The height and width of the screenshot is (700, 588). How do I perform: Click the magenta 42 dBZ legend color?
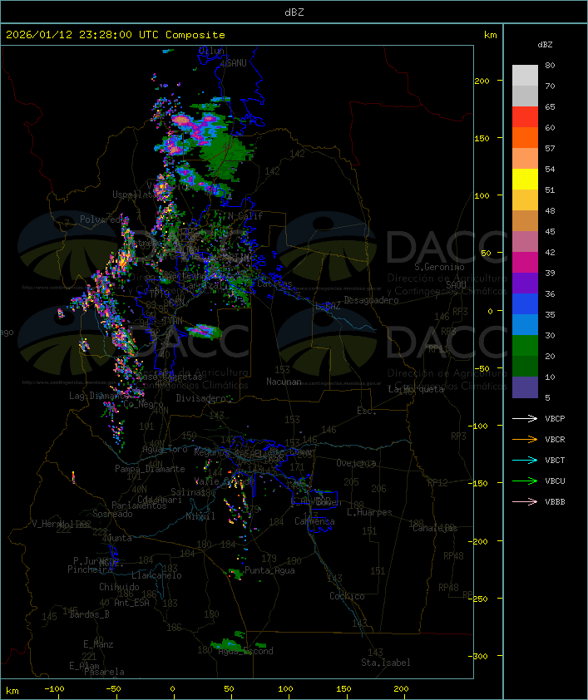(525, 262)
